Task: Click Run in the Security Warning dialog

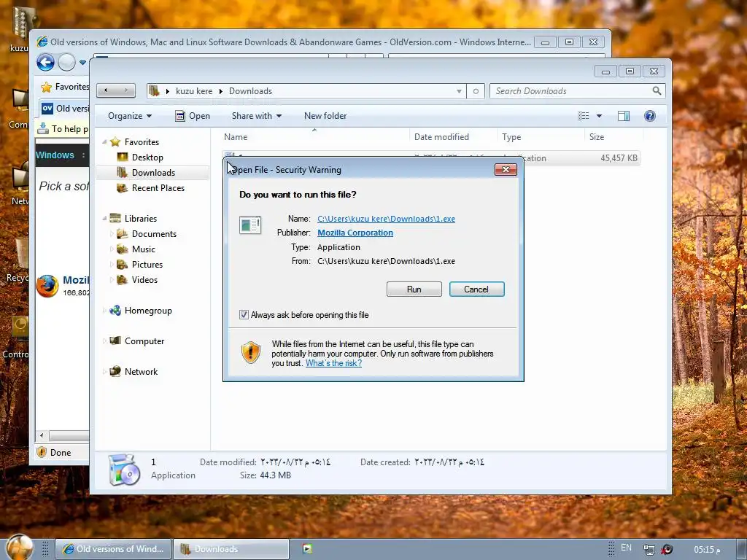Action: click(x=414, y=289)
